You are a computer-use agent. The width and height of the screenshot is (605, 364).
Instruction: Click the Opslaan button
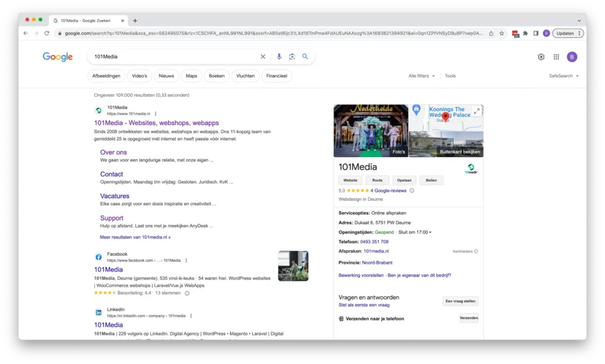(404, 180)
